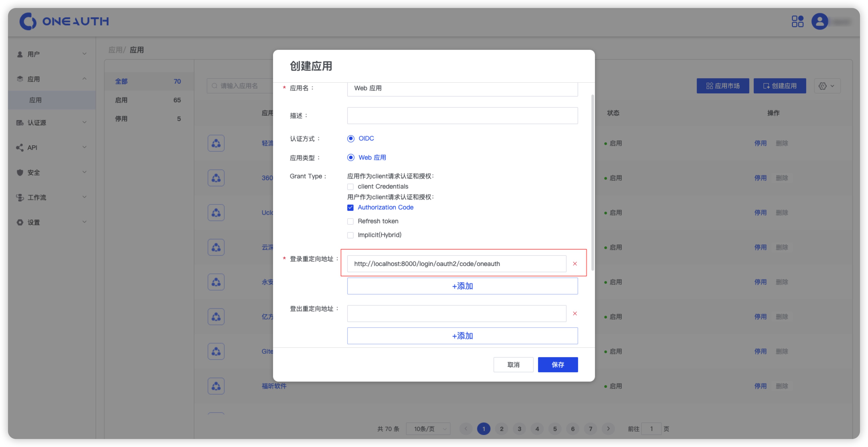
Task: Click the 登出重定向地址 empty input
Action: coord(457,314)
